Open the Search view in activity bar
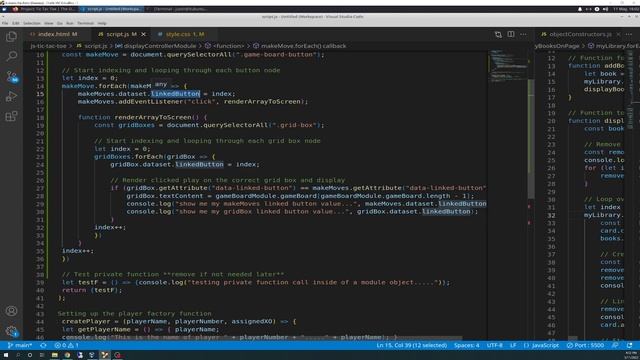 pyautogui.click(x=11, y=56)
